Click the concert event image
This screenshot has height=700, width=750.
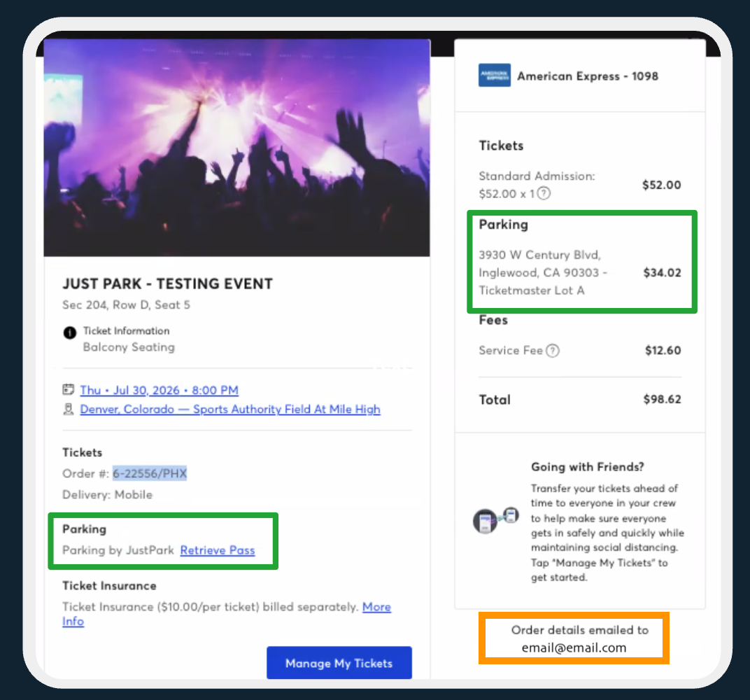point(237,146)
